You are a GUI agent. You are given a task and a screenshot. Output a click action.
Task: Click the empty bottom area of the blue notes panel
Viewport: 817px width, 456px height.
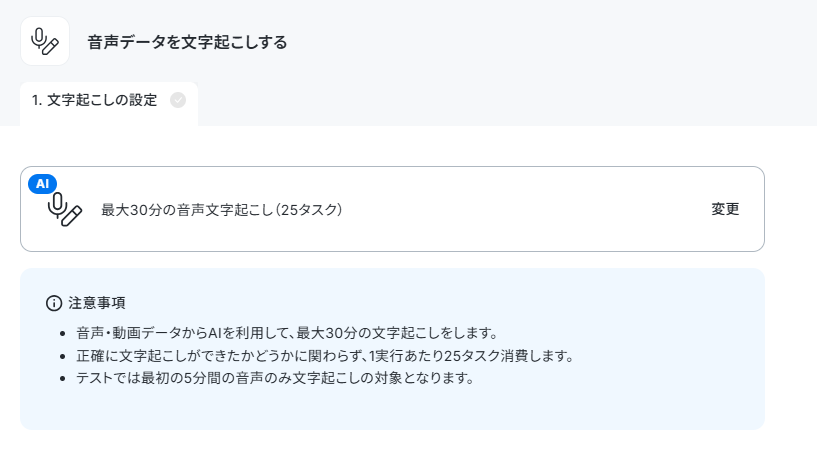392,409
